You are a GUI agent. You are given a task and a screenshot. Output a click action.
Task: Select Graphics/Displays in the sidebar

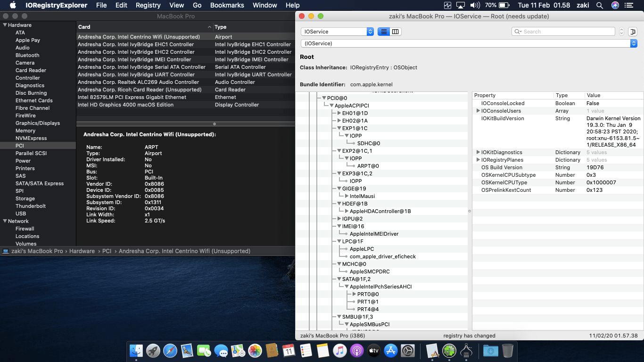click(x=38, y=123)
